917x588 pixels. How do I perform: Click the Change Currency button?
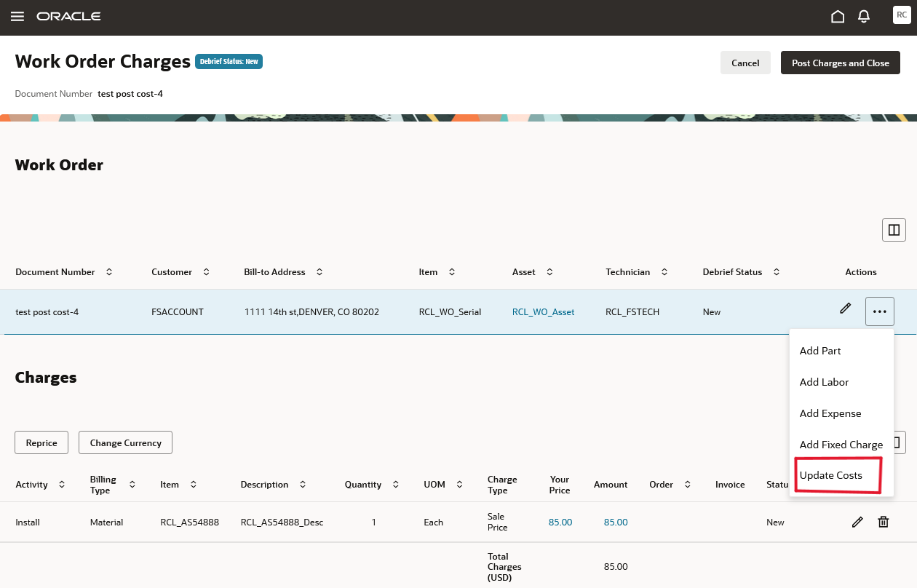point(125,442)
